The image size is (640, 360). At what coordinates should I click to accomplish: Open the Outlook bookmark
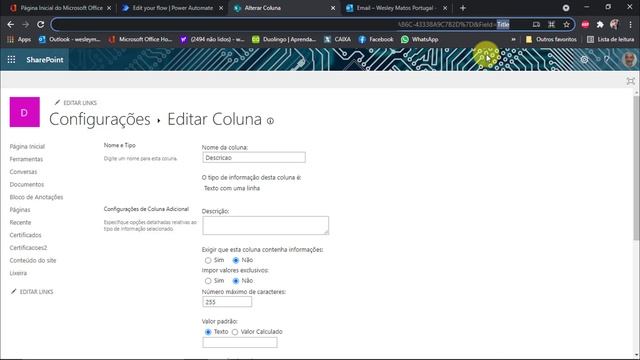coord(69,40)
